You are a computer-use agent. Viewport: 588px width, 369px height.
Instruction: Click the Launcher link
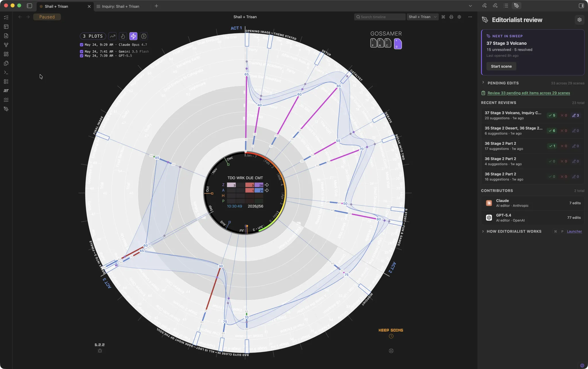point(574,231)
